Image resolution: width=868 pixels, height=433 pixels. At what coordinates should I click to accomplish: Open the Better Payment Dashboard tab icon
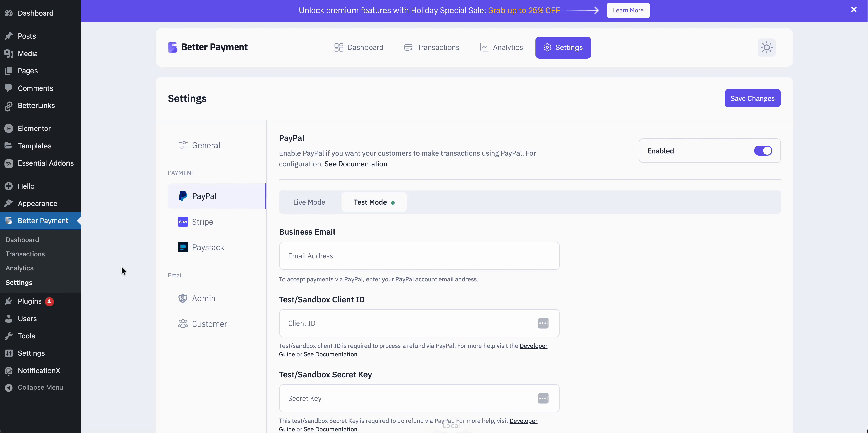point(339,47)
